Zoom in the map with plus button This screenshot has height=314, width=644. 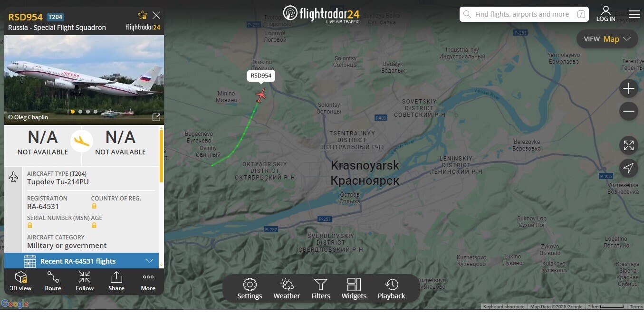628,88
